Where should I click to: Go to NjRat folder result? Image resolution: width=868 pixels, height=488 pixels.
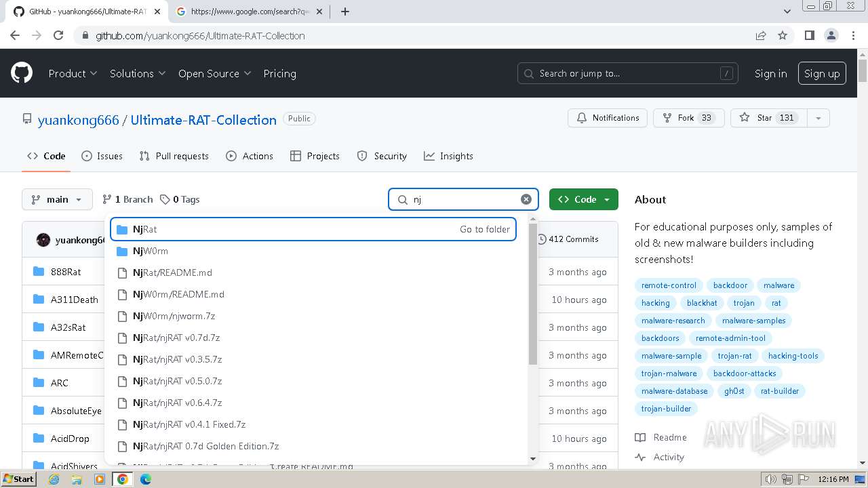point(313,229)
